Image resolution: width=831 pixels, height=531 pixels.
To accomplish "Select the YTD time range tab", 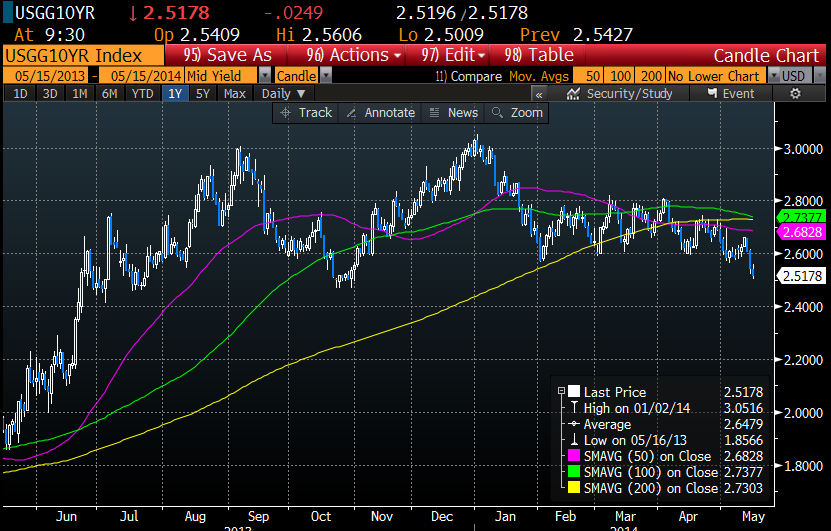I will pyautogui.click(x=142, y=94).
